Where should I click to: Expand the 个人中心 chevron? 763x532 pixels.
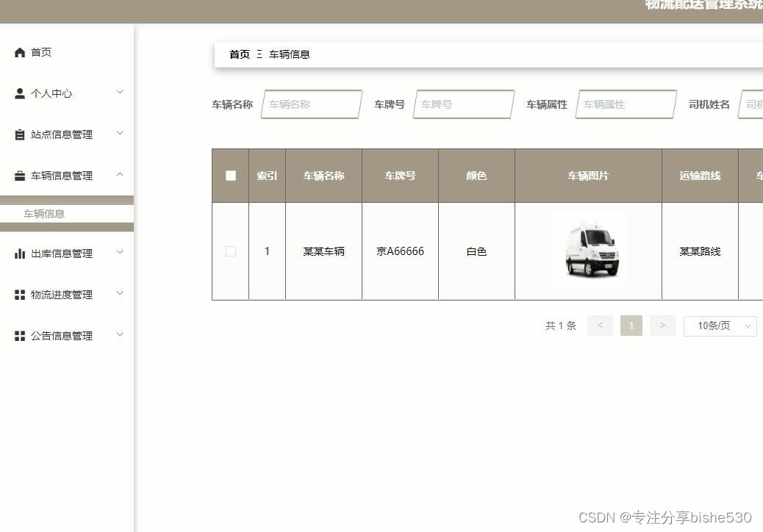[x=120, y=92]
